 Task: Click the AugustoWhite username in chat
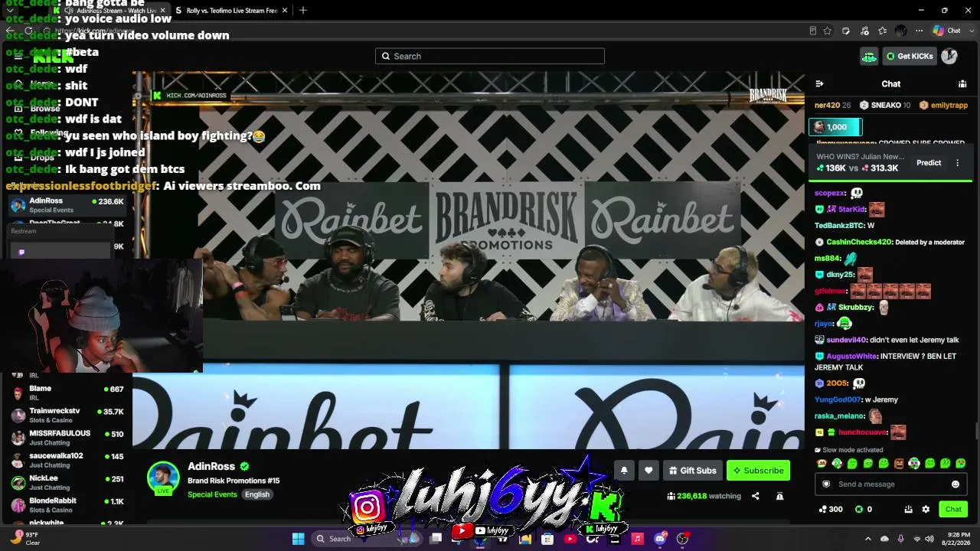point(851,357)
